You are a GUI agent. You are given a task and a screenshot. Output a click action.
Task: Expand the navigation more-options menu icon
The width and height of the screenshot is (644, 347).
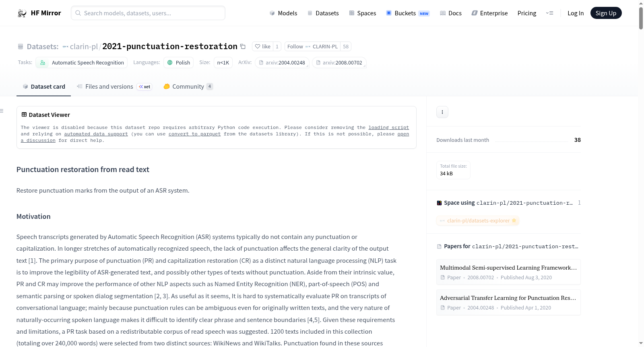coord(549,13)
